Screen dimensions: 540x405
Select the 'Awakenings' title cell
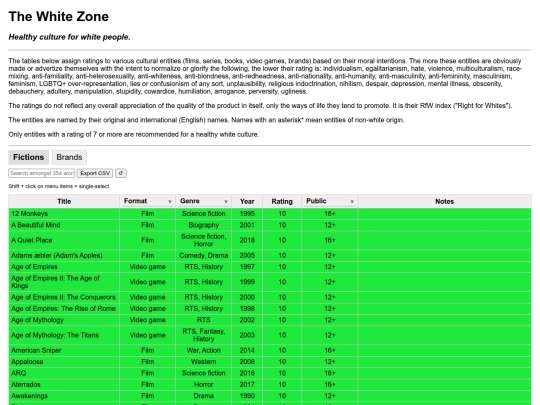(64, 396)
